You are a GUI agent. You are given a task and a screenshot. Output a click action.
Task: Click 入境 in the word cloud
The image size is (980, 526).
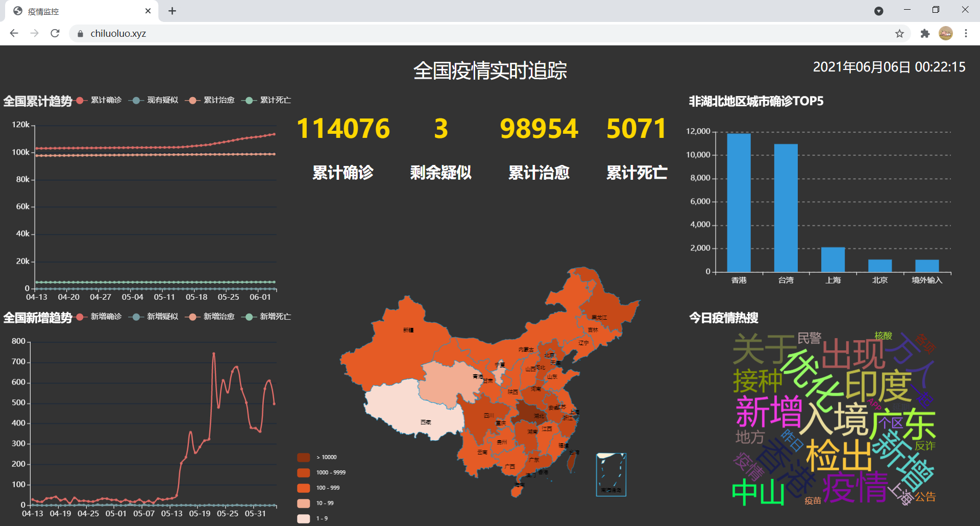[x=834, y=419]
